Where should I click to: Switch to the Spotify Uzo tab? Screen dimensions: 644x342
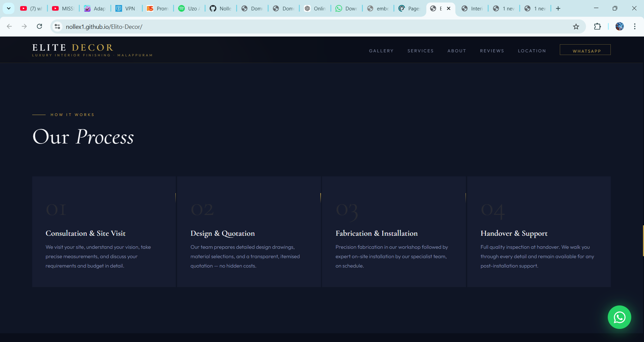pyautogui.click(x=189, y=9)
